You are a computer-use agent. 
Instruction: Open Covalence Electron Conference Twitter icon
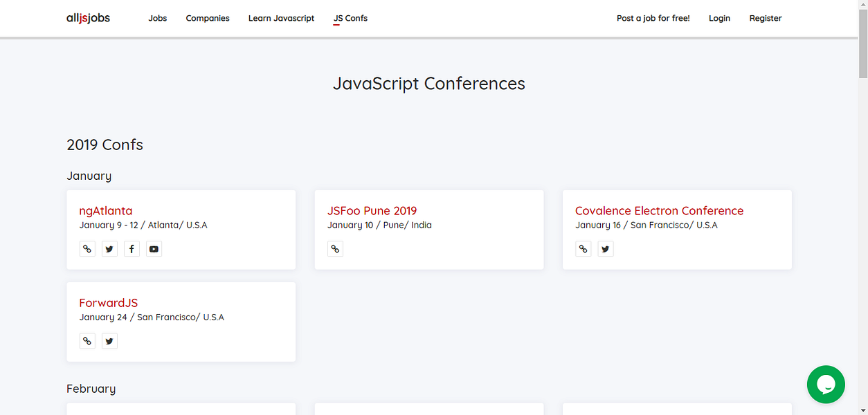(606, 249)
